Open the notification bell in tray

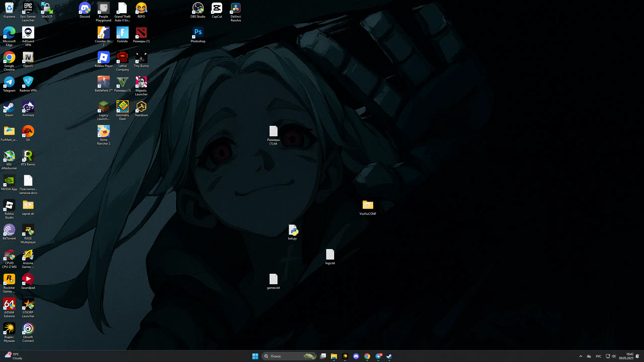click(637, 356)
